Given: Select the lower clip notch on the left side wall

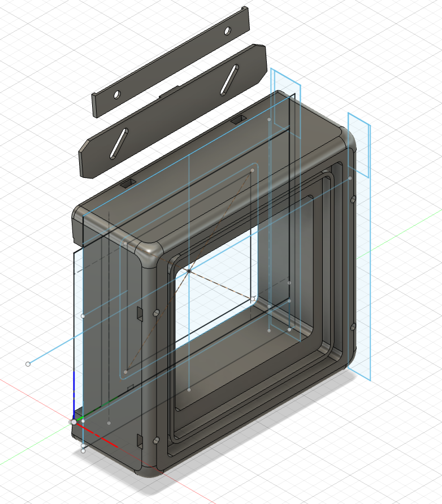Looking at the screenshot, I should (140, 441).
